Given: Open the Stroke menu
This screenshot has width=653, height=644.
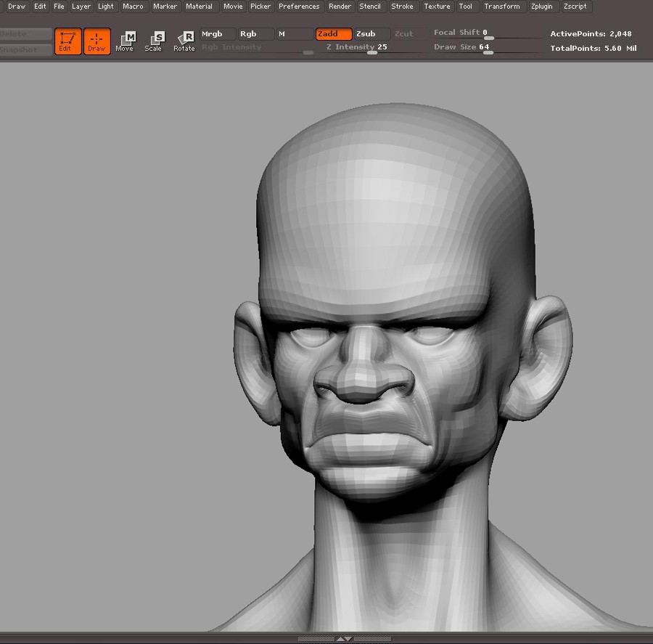Looking at the screenshot, I should pyautogui.click(x=402, y=7).
